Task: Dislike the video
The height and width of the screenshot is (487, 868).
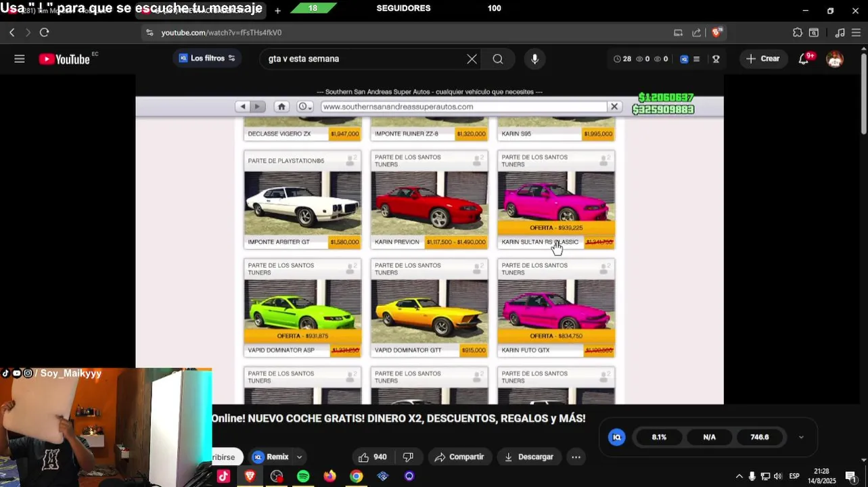Action: pos(408,457)
